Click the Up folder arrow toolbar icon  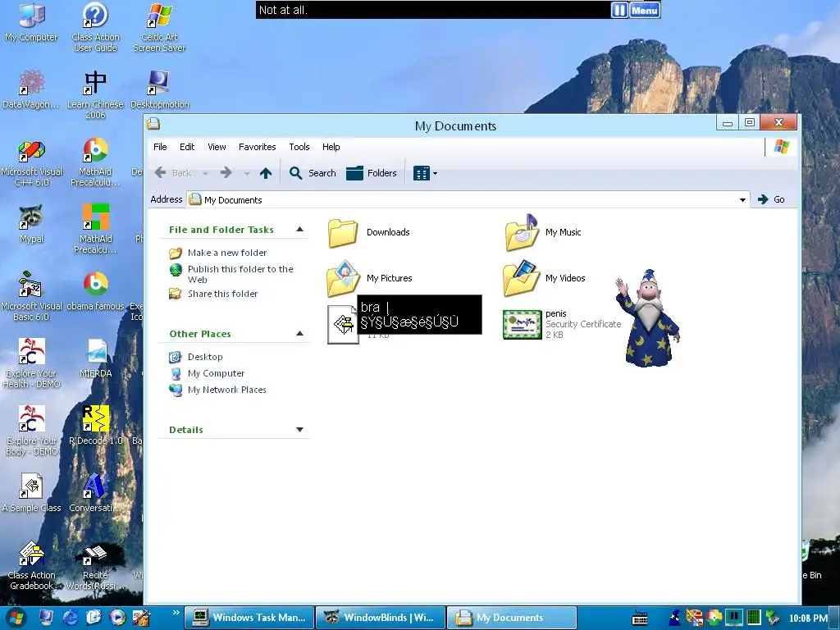click(x=266, y=173)
